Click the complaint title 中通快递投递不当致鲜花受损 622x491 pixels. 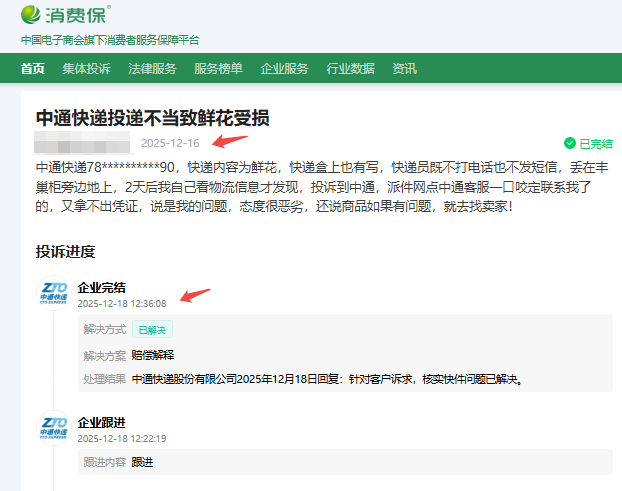(x=152, y=118)
